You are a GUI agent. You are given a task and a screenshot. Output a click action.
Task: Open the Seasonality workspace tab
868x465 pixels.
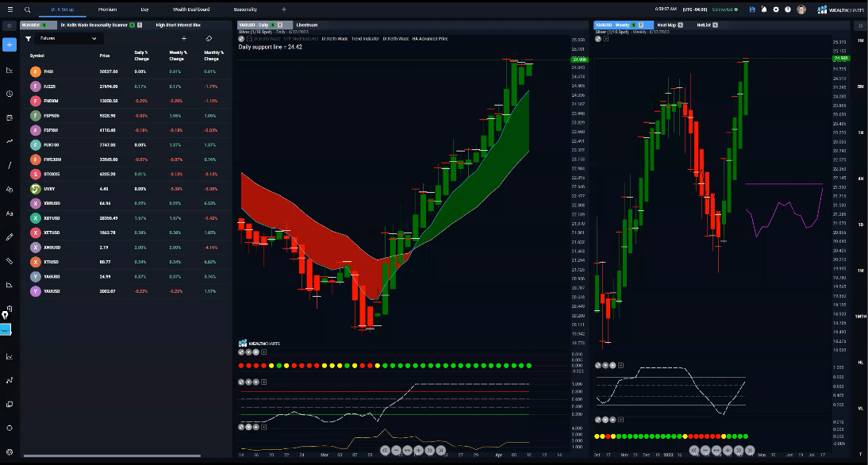(245, 10)
